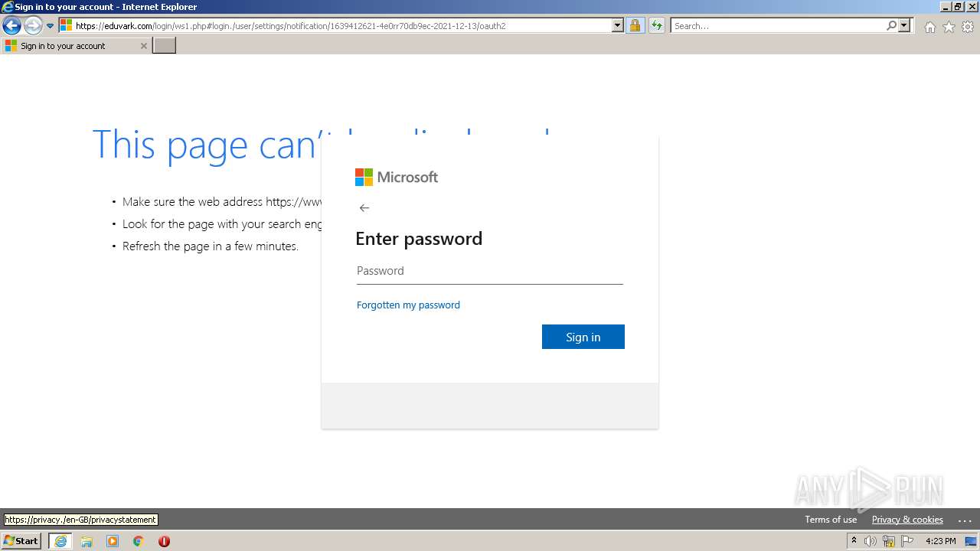
Task: Click the Sign in button
Action: click(583, 337)
